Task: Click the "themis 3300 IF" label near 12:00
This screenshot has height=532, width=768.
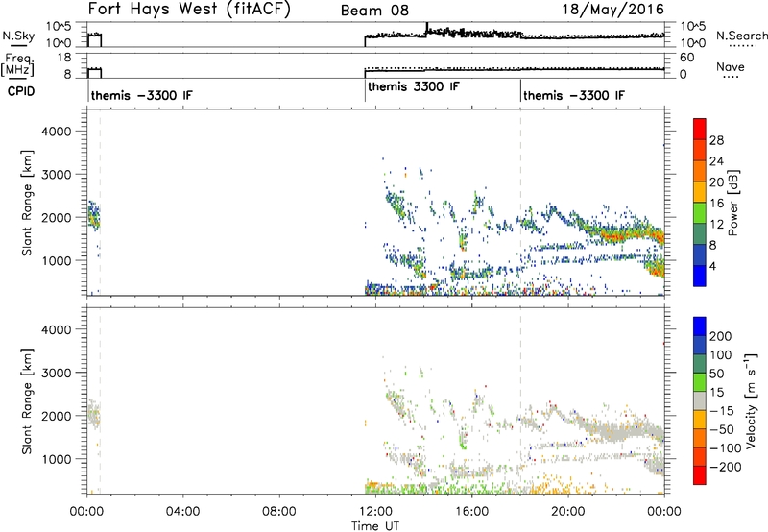Action: tap(414, 86)
